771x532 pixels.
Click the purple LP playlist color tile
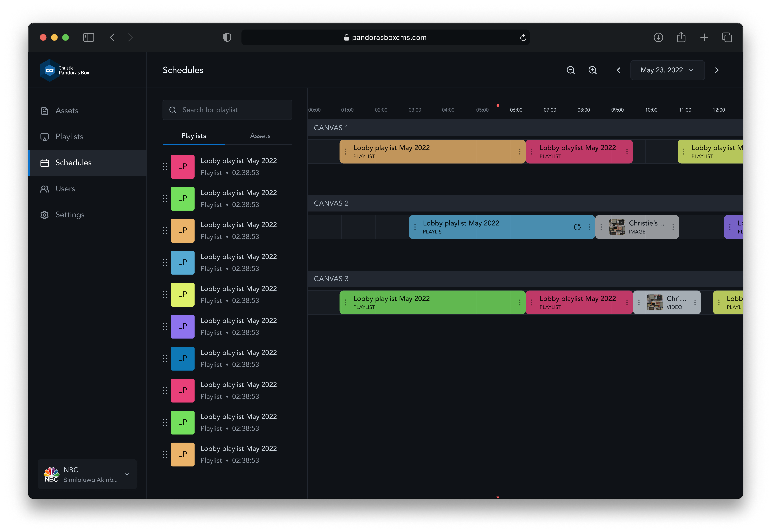(182, 326)
